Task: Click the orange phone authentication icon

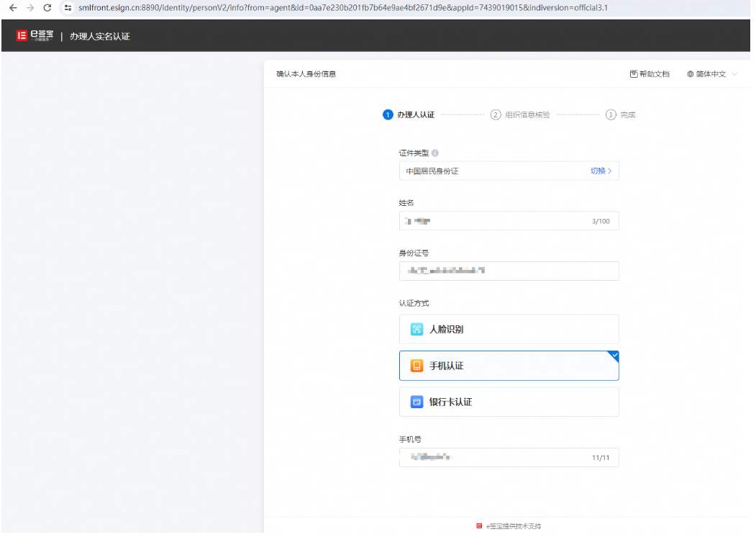Action: 416,366
